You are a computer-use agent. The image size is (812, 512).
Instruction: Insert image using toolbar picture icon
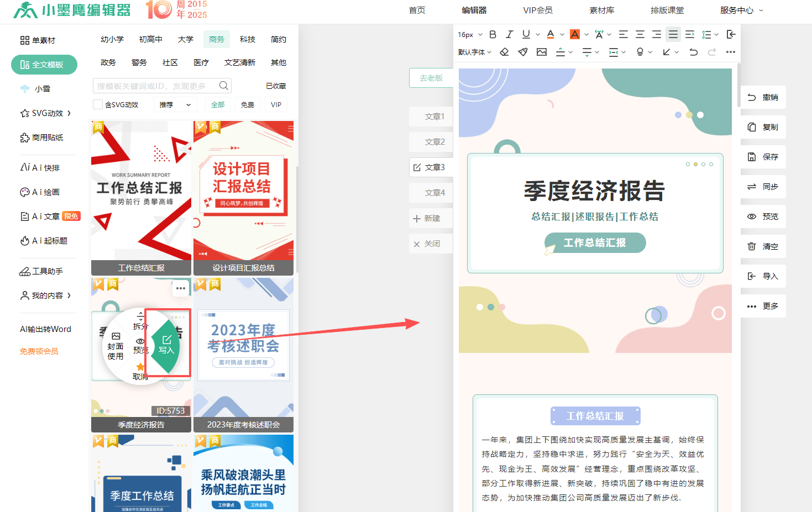(542, 52)
